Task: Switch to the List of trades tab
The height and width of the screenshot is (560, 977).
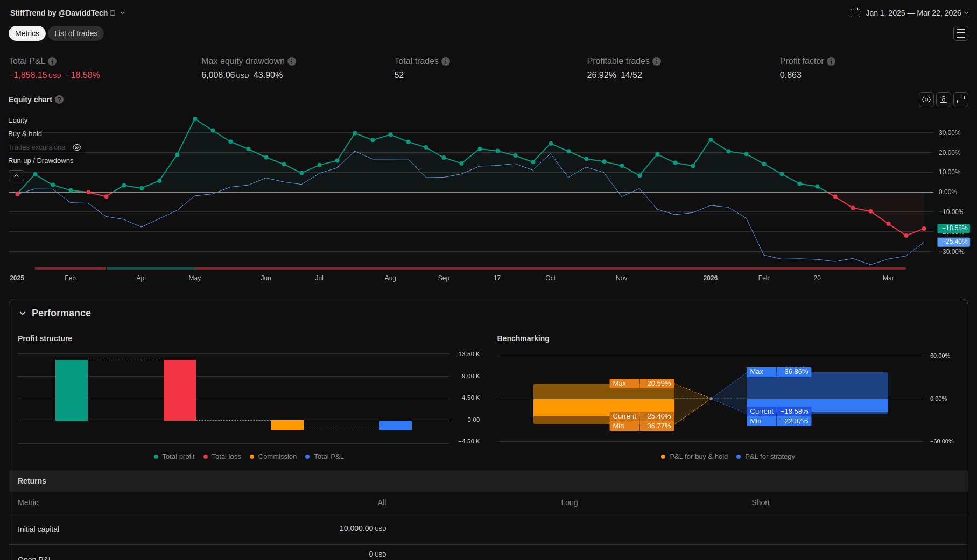Action: click(x=76, y=33)
